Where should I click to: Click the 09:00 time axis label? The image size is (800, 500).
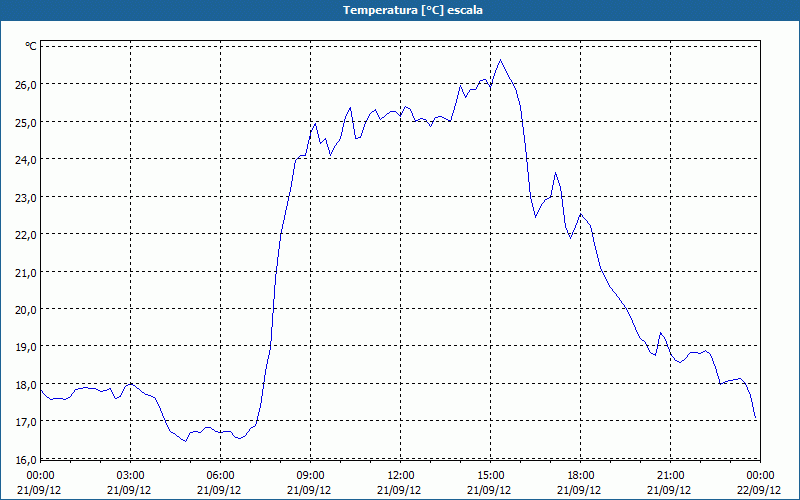point(310,476)
